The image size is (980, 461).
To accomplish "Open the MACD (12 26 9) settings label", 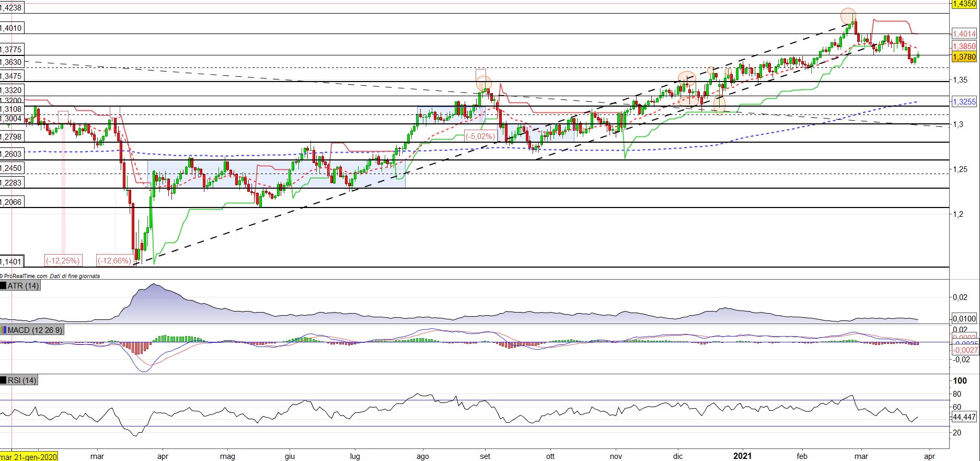I will point(34,330).
